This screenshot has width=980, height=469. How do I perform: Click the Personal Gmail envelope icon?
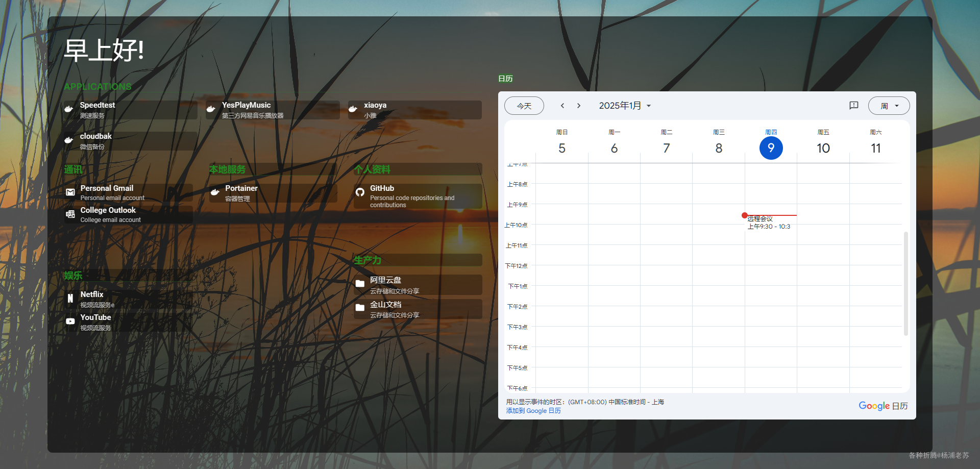70,192
